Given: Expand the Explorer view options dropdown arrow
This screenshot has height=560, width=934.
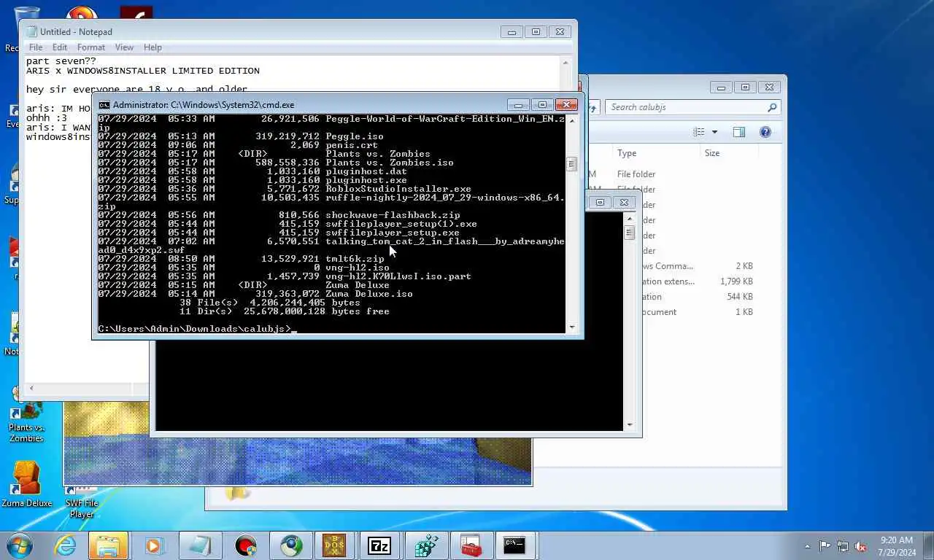Looking at the screenshot, I should point(714,132).
